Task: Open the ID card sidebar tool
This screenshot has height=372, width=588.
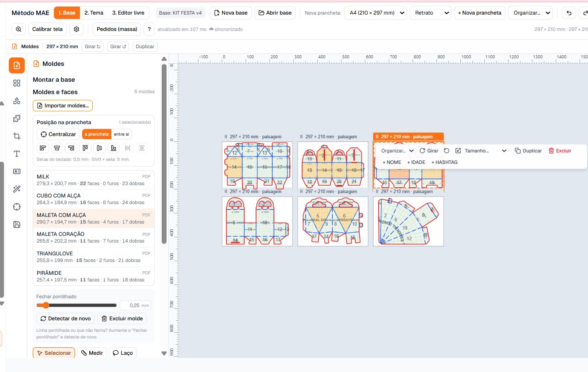Action: point(17,171)
